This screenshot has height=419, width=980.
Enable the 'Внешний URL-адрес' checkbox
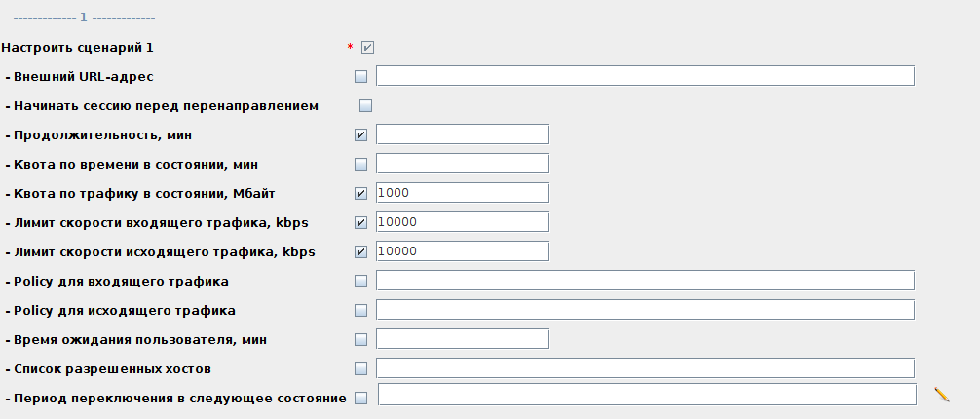pos(361,76)
